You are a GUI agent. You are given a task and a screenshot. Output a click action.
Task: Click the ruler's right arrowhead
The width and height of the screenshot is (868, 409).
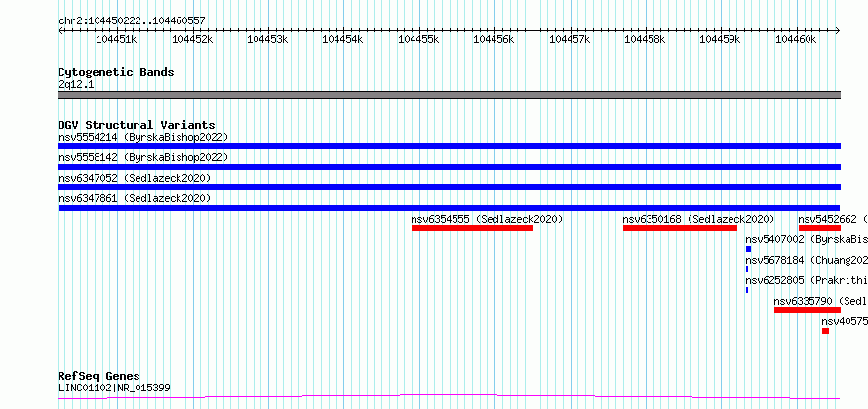[x=838, y=30]
